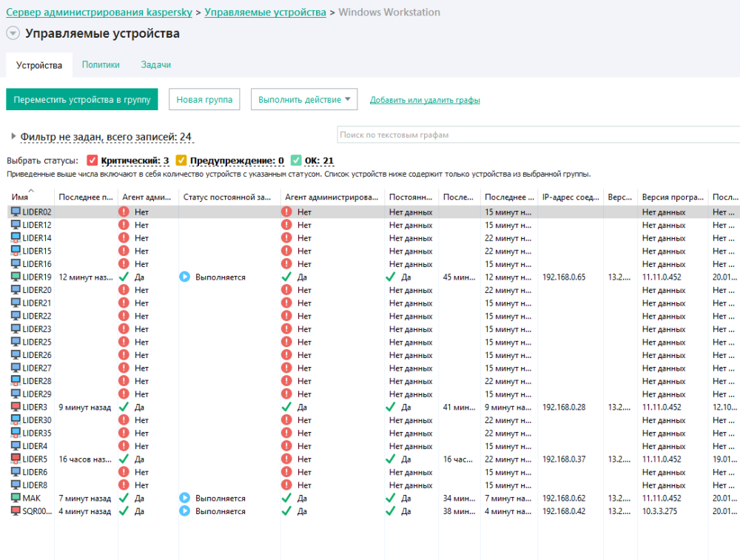
Task: Open the Задачи tab
Action: point(156,64)
